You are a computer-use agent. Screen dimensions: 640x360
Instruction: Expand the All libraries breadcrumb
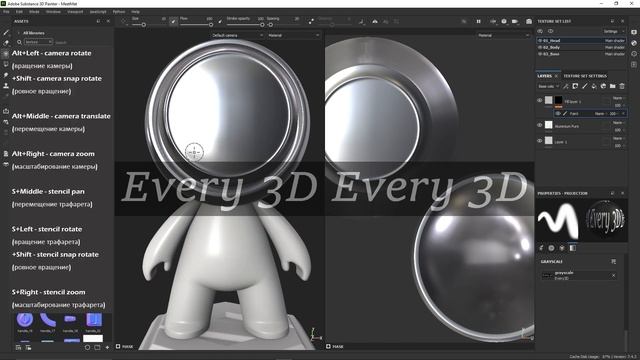33,33
